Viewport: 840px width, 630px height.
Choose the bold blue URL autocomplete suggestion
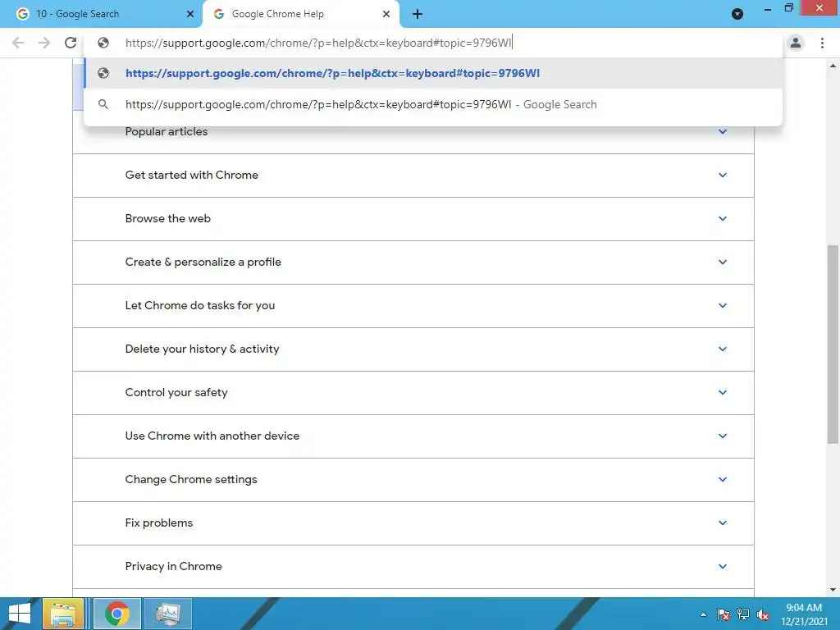tap(433, 73)
